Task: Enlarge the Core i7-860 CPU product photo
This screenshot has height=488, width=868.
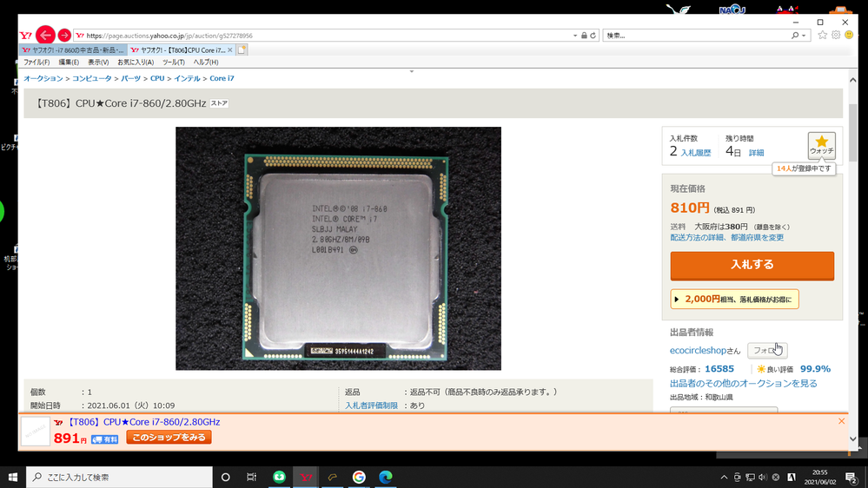Action: click(338, 248)
